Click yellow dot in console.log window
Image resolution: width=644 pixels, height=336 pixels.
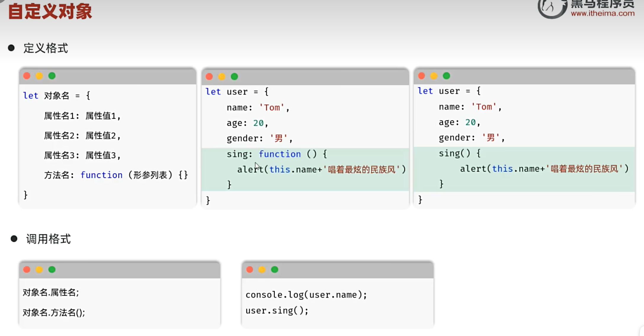pos(262,270)
